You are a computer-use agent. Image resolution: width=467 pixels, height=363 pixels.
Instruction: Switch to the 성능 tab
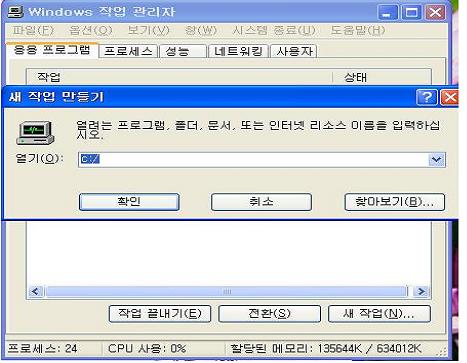point(183,51)
